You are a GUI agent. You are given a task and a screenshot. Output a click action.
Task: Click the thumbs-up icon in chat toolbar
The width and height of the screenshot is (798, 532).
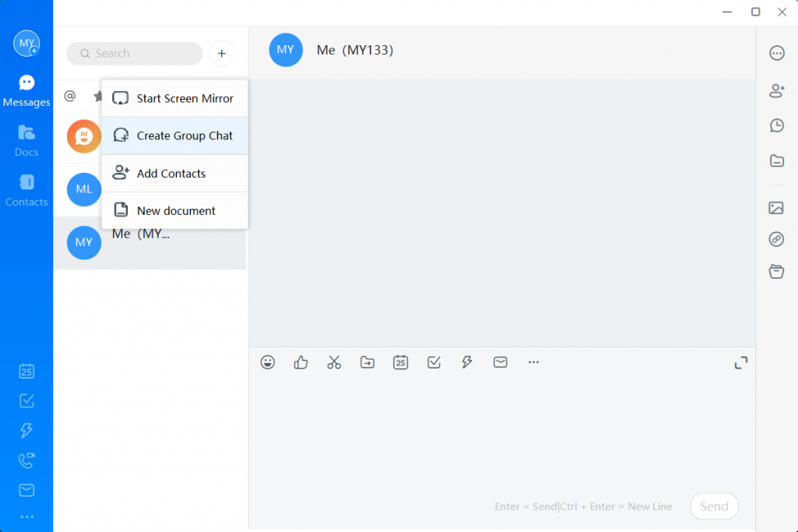(301, 362)
